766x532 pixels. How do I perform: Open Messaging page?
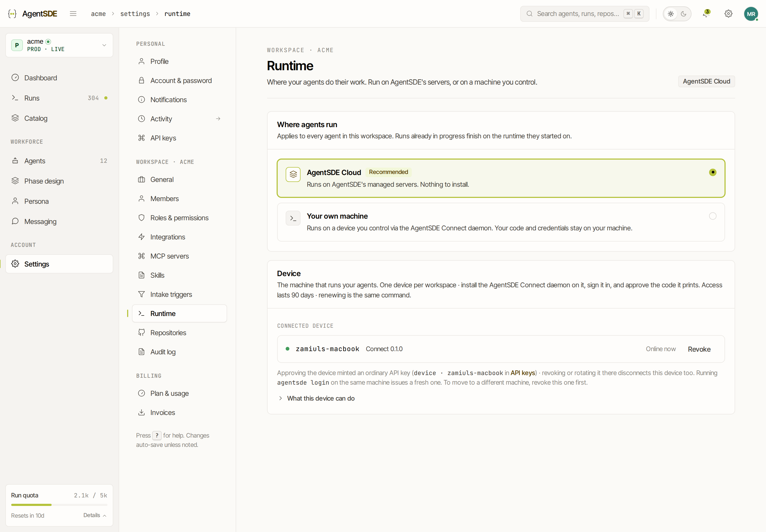[59, 221]
